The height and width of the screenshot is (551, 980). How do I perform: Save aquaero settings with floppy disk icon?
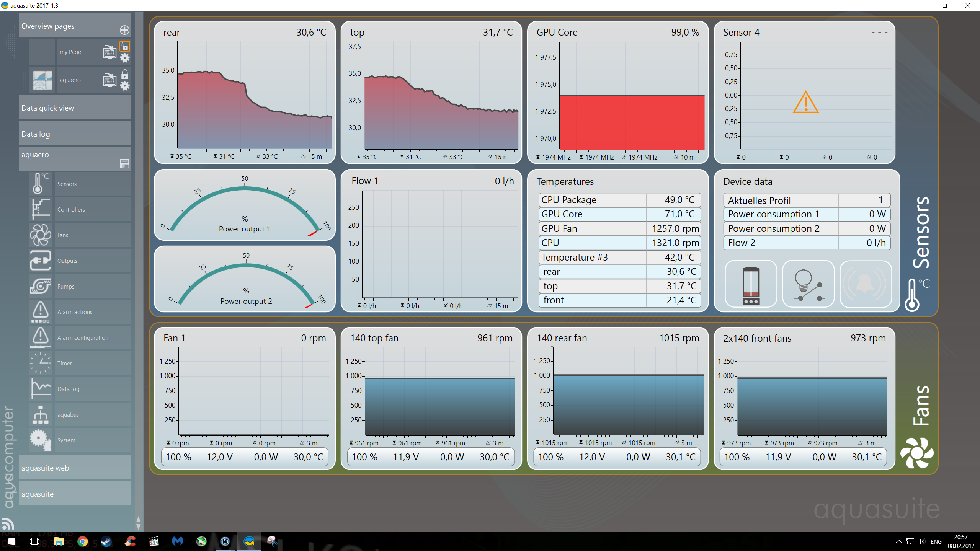[x=125, y=164]
